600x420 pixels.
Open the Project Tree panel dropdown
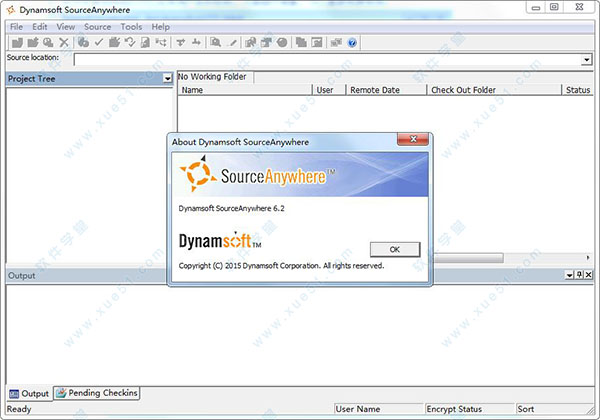[168, 79]
